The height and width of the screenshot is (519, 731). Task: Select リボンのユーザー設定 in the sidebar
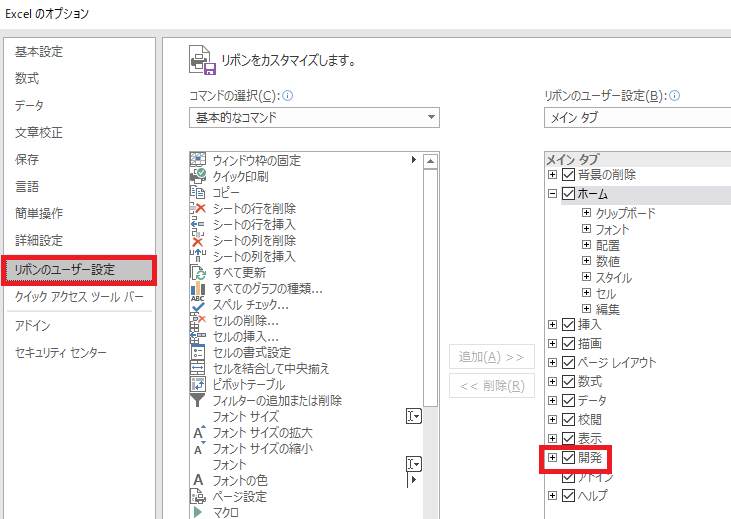tap(79, 270)
